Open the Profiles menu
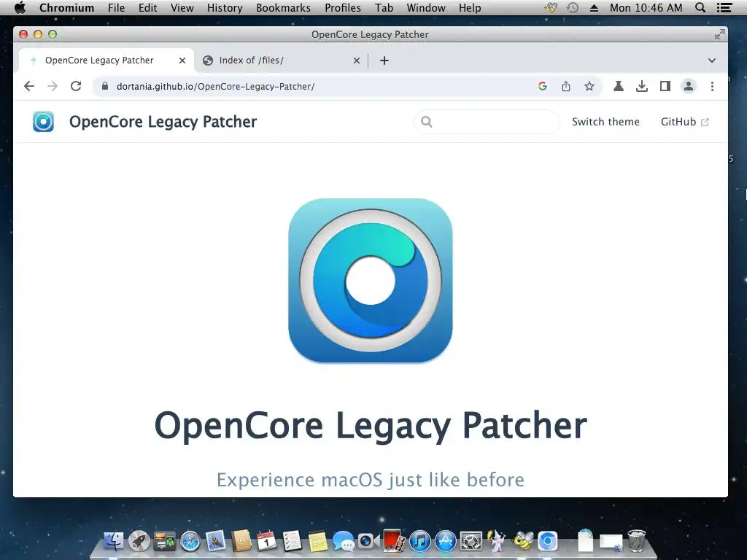Viewport: 747px width, 560px height. 343,7
